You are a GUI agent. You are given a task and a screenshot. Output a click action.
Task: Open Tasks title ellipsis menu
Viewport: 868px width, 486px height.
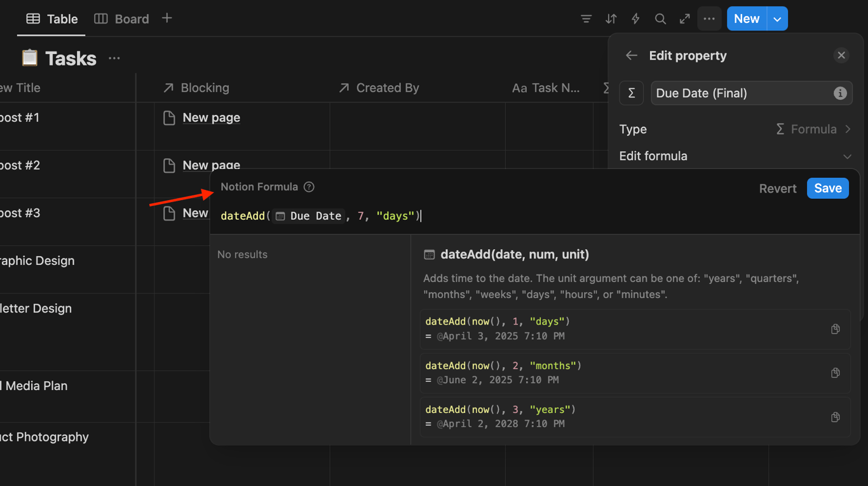114,58
